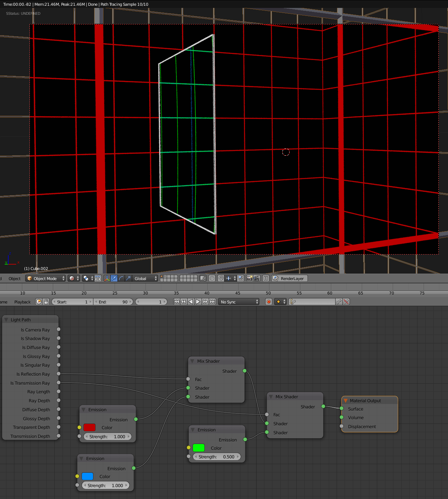The width and height of the screenshot is (448, 499).
Task: Toggle proportional editing in the header
Action: pyautogui.click(x=212, y=278)
